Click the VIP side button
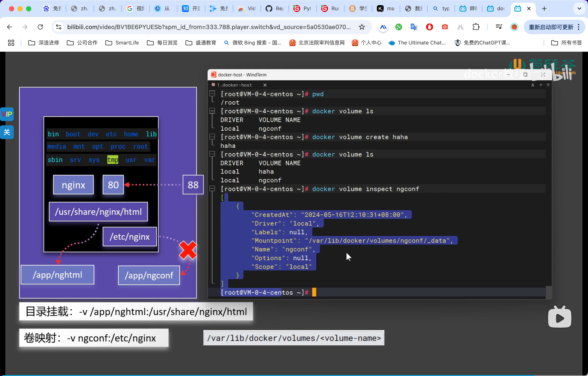 7,114
